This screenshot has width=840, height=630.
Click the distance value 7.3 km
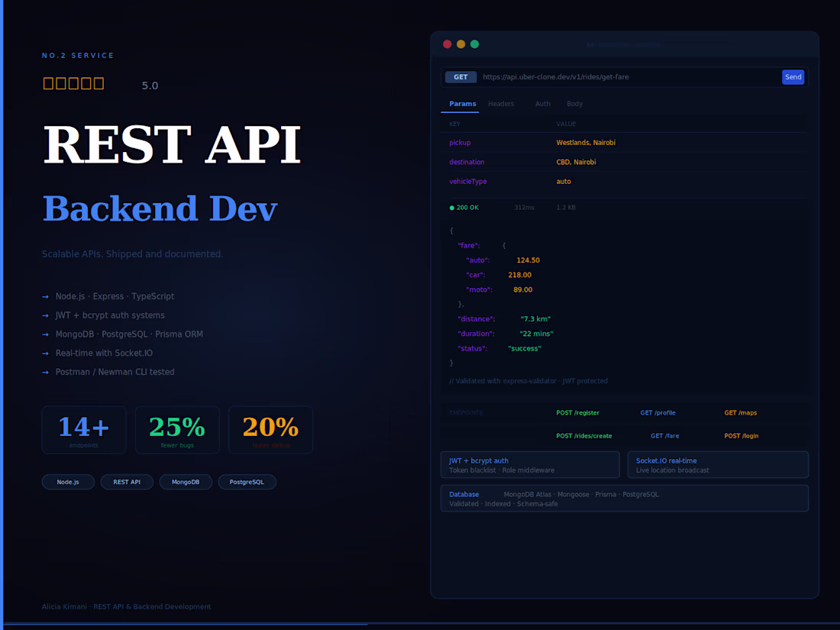click(x=535, y=318)
